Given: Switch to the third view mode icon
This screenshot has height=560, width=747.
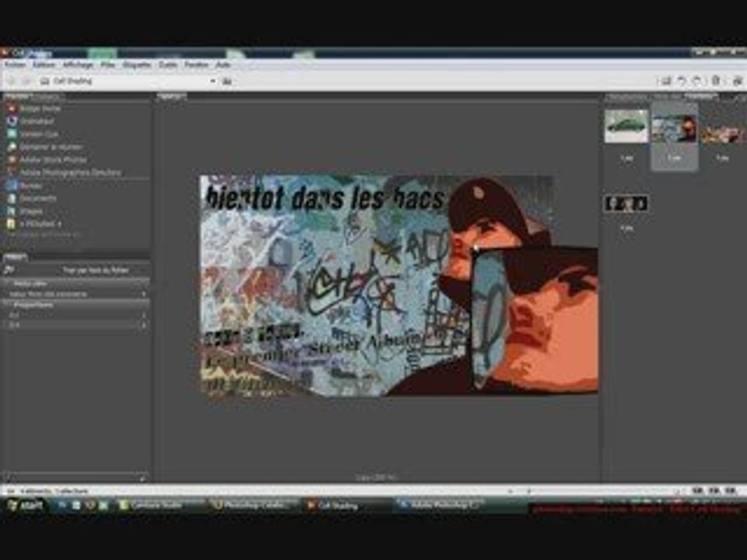Looking at the screenshot, I should (730, 491).
